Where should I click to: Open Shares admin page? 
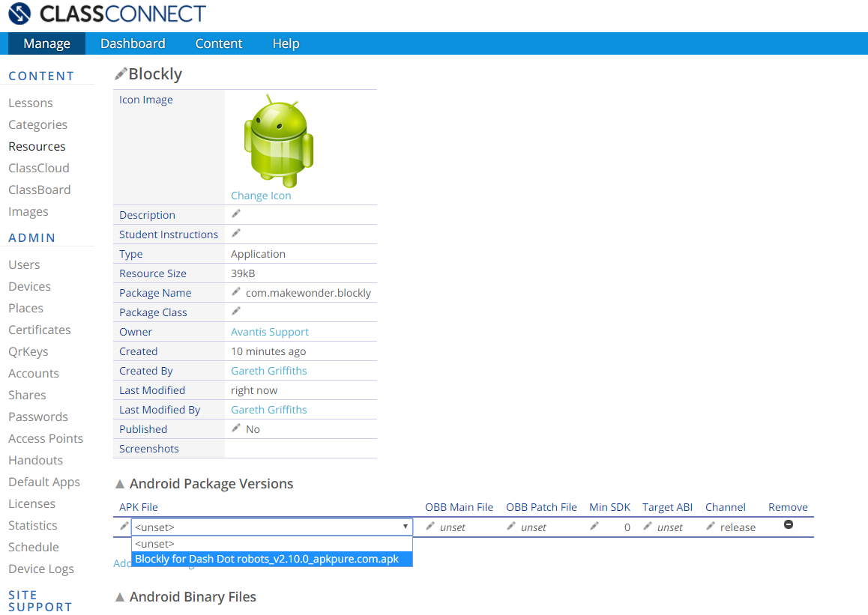pos(27,395)
